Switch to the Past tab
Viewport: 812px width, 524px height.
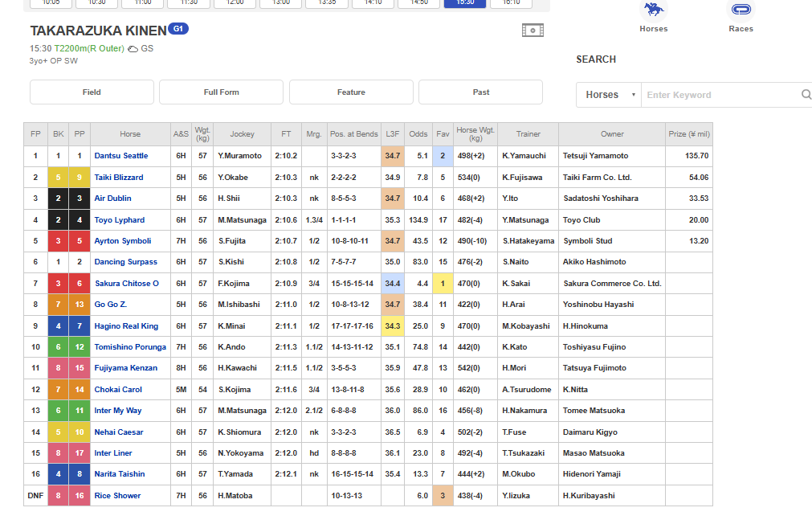pos(480,92)
